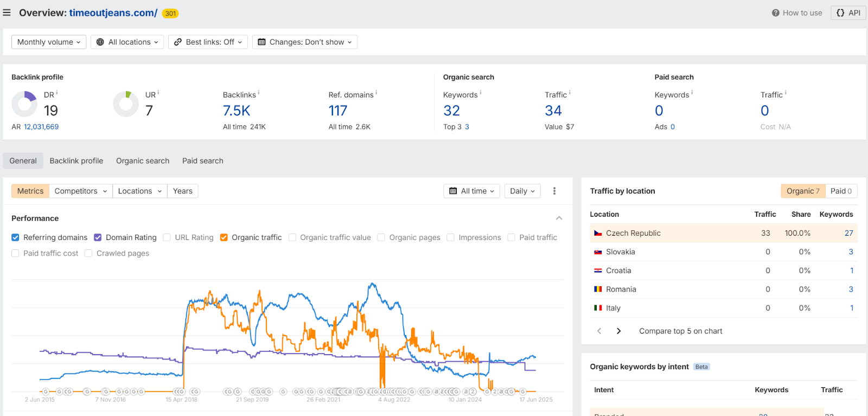Switch to the Backlink profile tab
This screenshot has width=868, height=416.
[x=76, y=161]
